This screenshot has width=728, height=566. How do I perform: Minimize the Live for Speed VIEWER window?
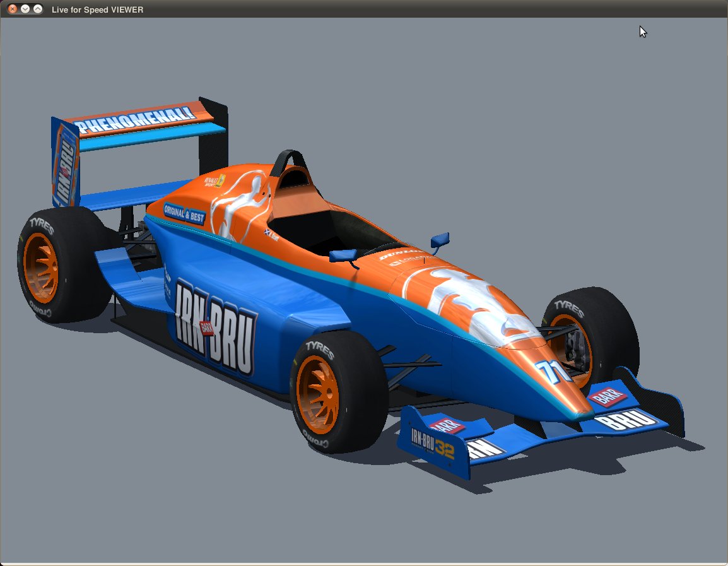[x=25, y=9]
